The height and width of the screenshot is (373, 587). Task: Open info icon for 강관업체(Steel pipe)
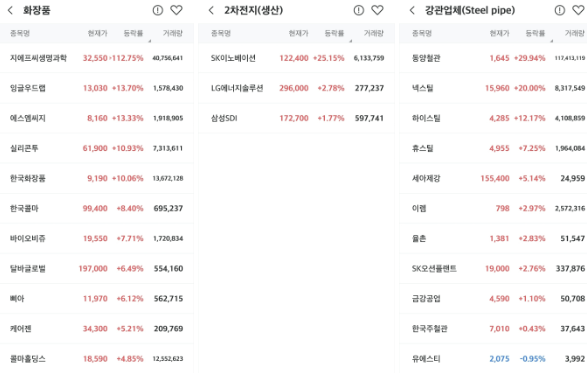point(560,10)
